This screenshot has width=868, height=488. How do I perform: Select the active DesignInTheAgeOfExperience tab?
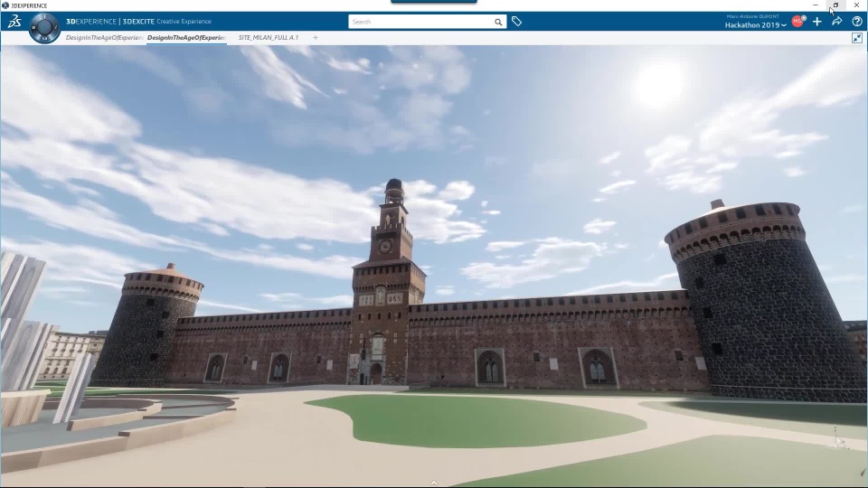pos(186,38)
